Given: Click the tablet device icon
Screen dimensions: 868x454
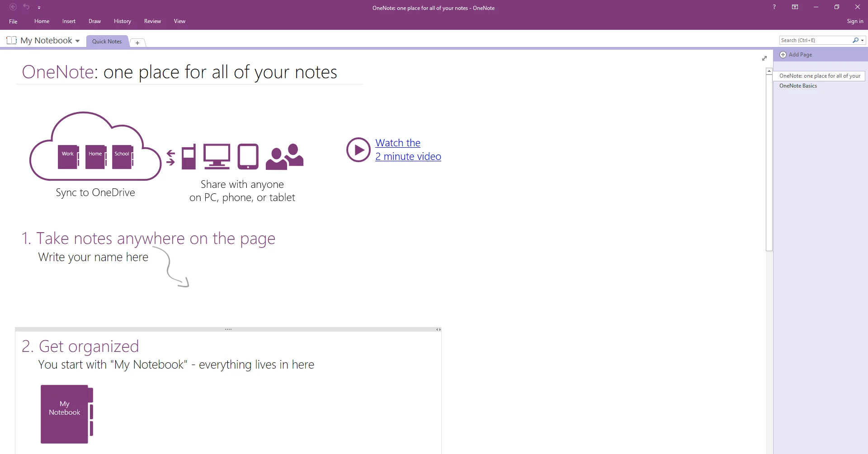Looking at the screenshot, I should 248,156.
